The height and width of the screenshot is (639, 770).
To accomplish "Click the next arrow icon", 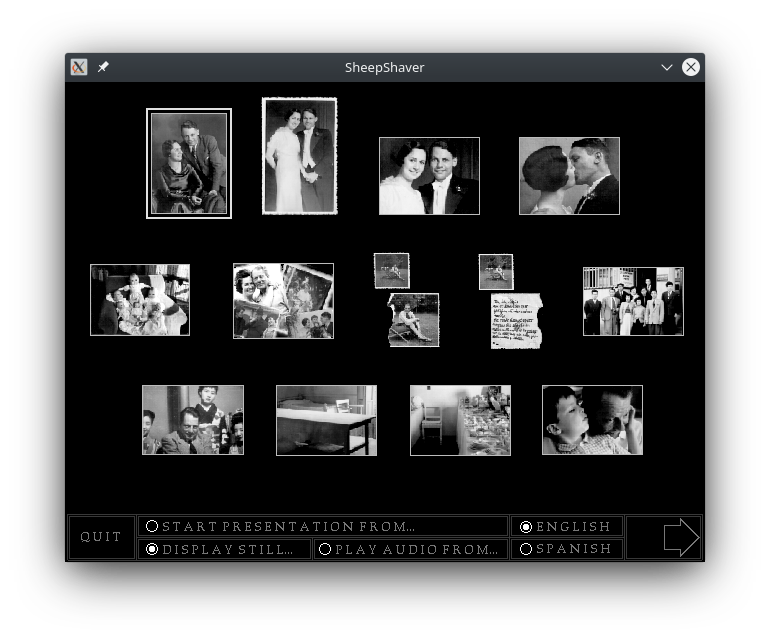I will [x=680, y=537].
